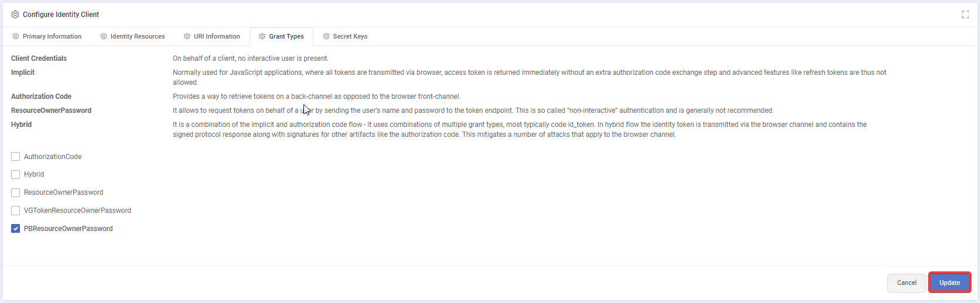Open the Secret Keys tab

tap(350, 36)
